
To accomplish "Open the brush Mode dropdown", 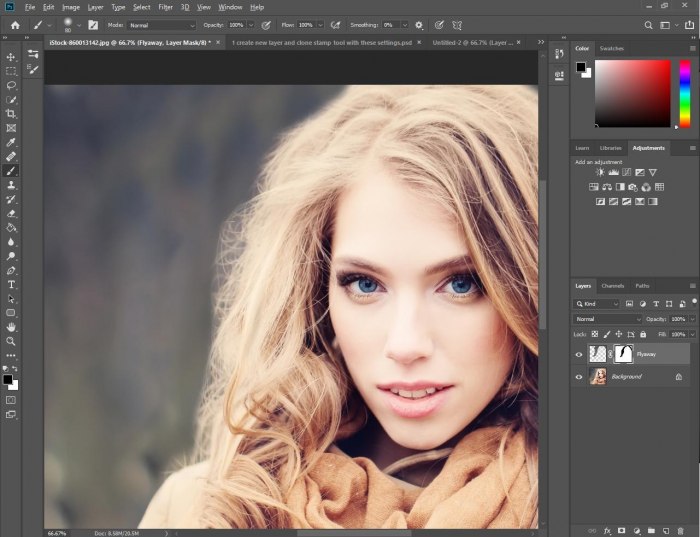I will tap(162, 24).
